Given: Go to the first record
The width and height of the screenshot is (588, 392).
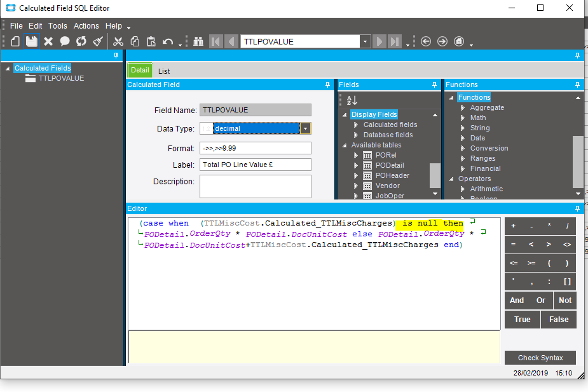Looking at the screenshot, I should [216, 41].
